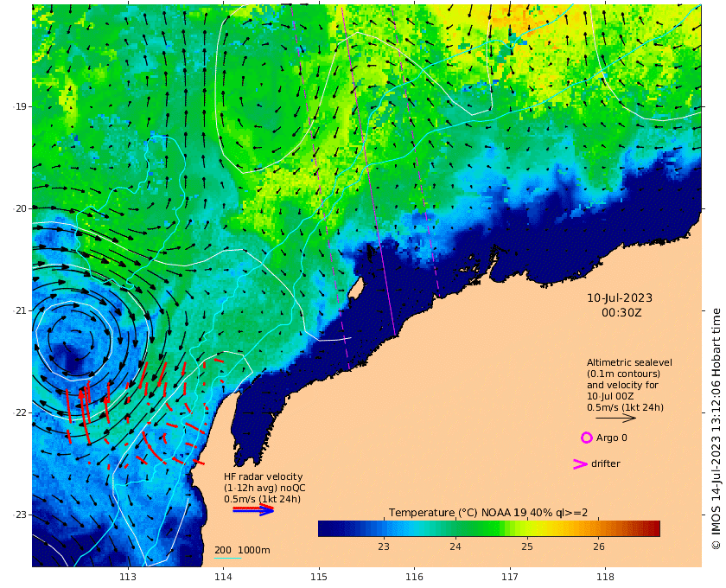Image resolution: width=726 pixels, height=588 pixels.
Task: Click the Temperature (°C) NOAA 19 colorbar title
Action: coord(488,513)
